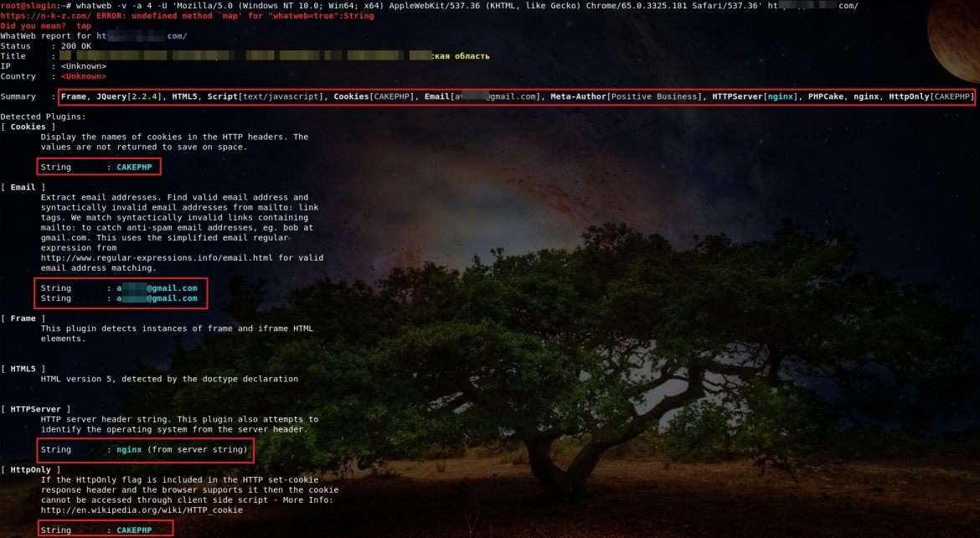Click 'JQuery[2.2.4]' in the Summary line
980x538 pixels.
[x=129, y=96]
